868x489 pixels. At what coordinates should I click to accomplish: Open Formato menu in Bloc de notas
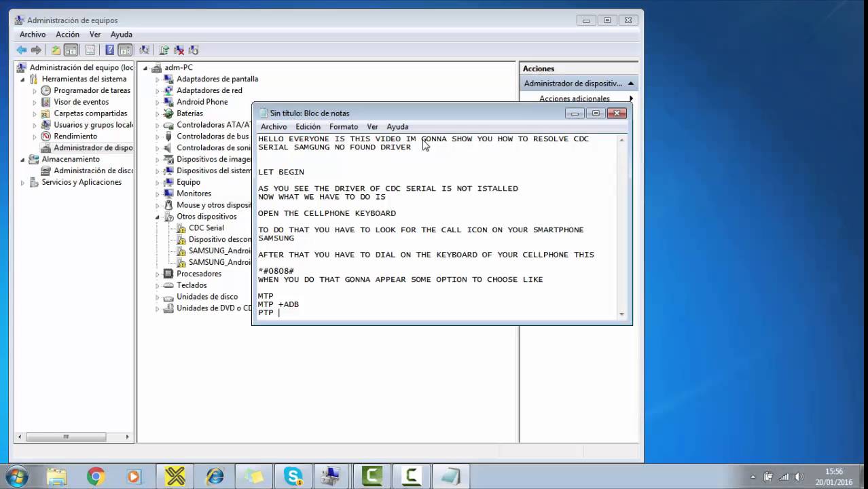coord(344,127)
